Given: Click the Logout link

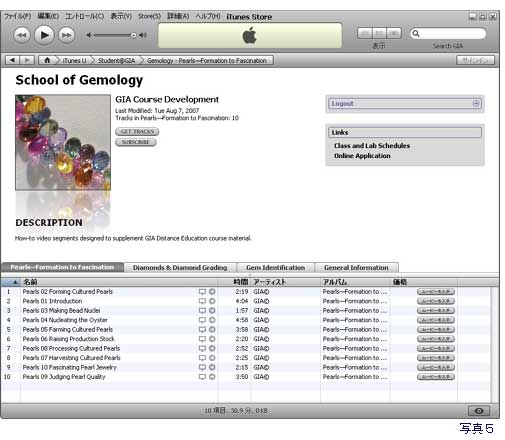Looking at the screenshot, I should 342,103.
